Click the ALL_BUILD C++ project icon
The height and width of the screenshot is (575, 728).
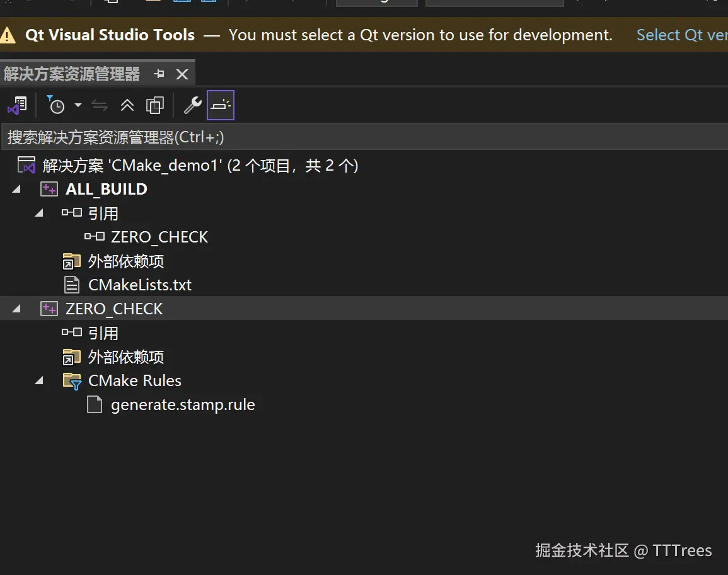49,190
